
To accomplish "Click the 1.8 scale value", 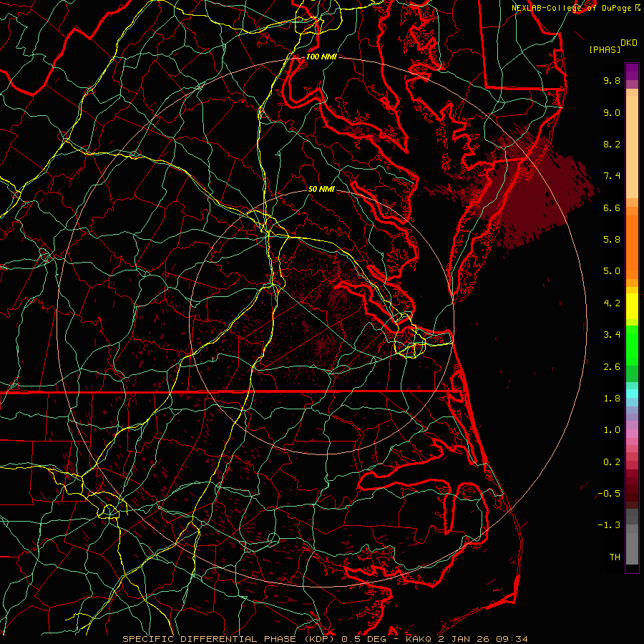I will click(x=612, y=399).
